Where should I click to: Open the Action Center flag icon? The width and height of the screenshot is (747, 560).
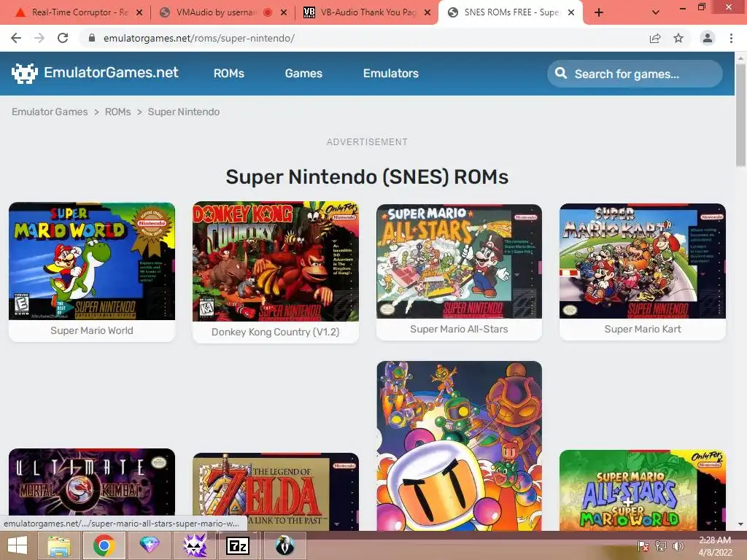click(x=643, y=546)
